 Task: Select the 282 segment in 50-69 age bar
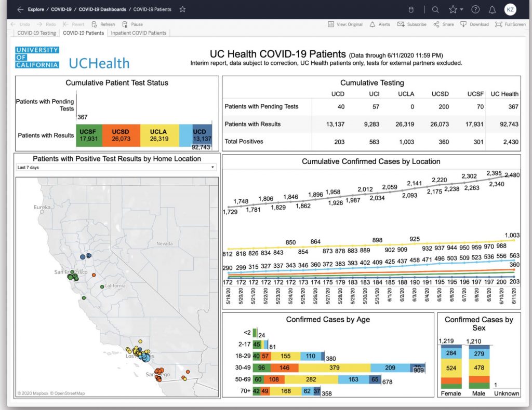pos(311,379)
